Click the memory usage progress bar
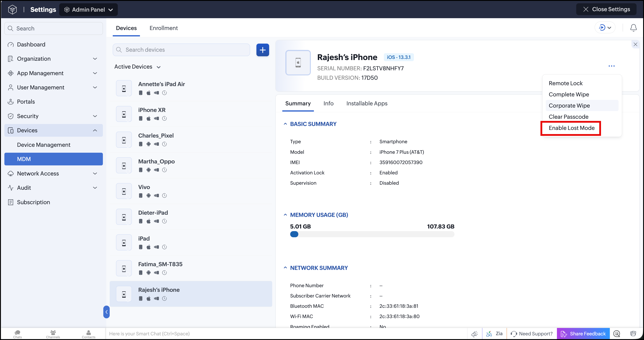The height and width of the screenshot is (340, 644). (x=372, y=234)
